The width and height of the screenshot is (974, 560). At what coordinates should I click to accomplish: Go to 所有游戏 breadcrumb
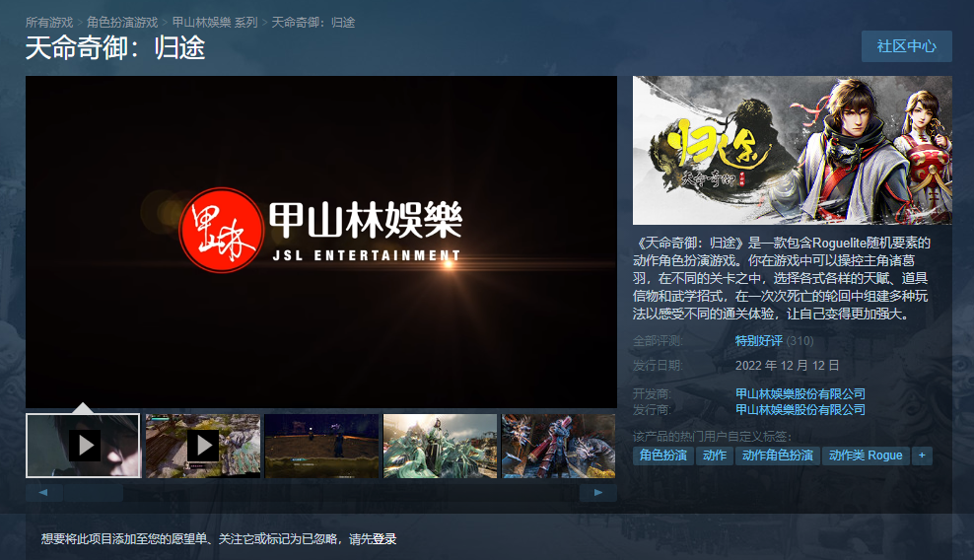click(49, 22)
